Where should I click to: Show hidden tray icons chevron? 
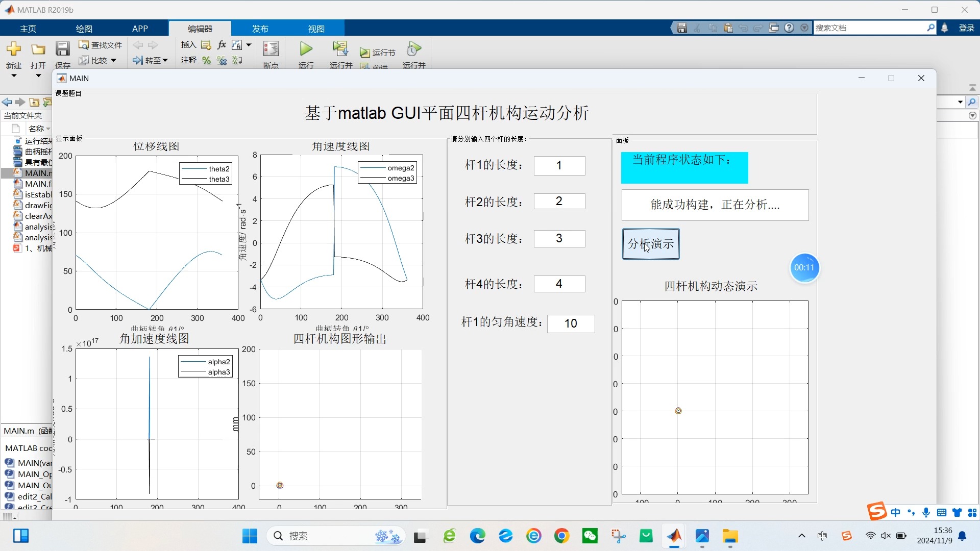(x=801, y=536)
